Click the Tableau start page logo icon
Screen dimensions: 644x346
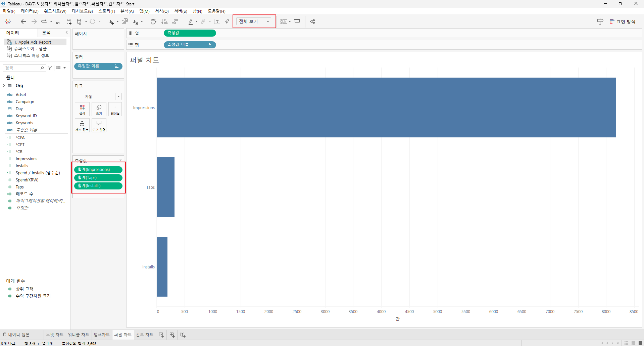[x=8, y=21]
